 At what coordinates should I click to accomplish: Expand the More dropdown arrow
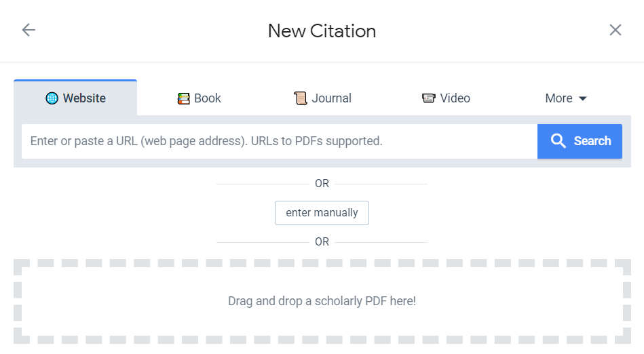[x=582, y=98]
